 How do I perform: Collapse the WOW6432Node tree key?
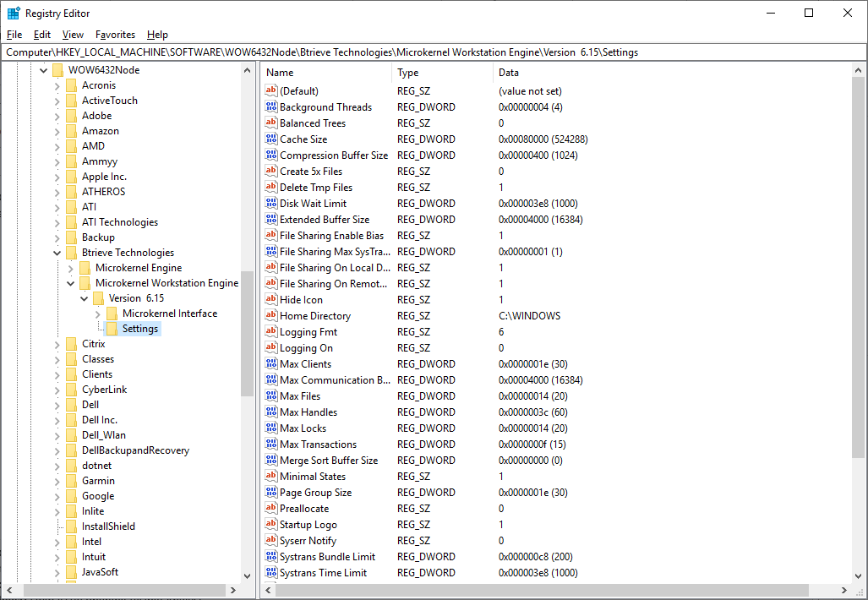[x=43, y=70]
